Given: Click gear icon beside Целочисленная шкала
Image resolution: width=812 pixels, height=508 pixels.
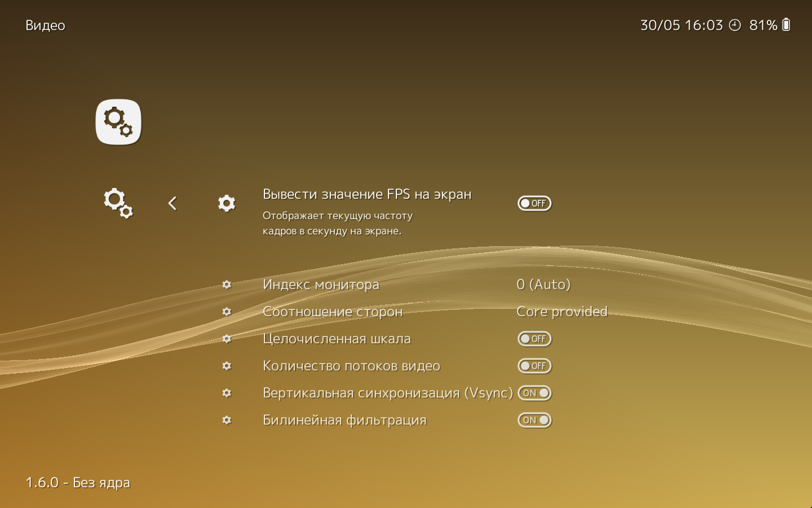Looking at the screenshot, I should pos(227,339).
